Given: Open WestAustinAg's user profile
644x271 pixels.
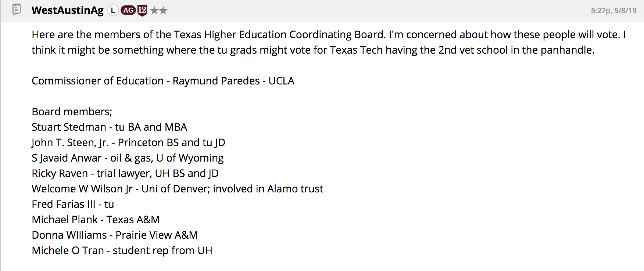Looking at the screenshot, I should point(68,10).
